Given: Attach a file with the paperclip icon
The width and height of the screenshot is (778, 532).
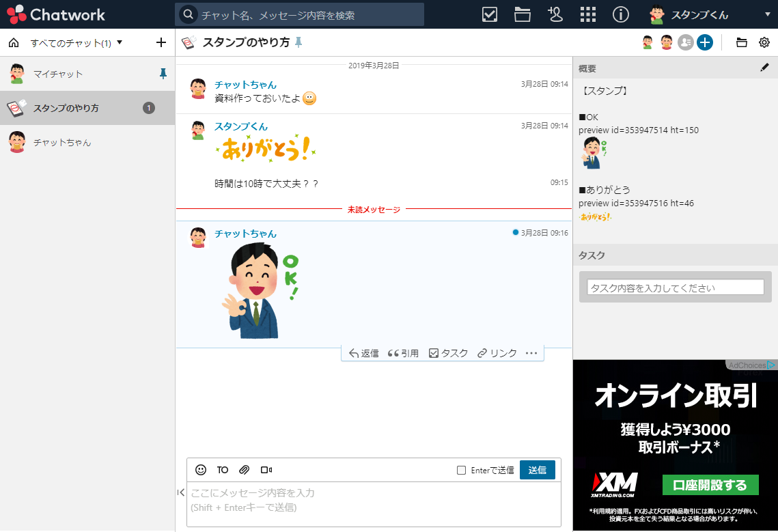Looking at the screenshot, I should (244, 469).
